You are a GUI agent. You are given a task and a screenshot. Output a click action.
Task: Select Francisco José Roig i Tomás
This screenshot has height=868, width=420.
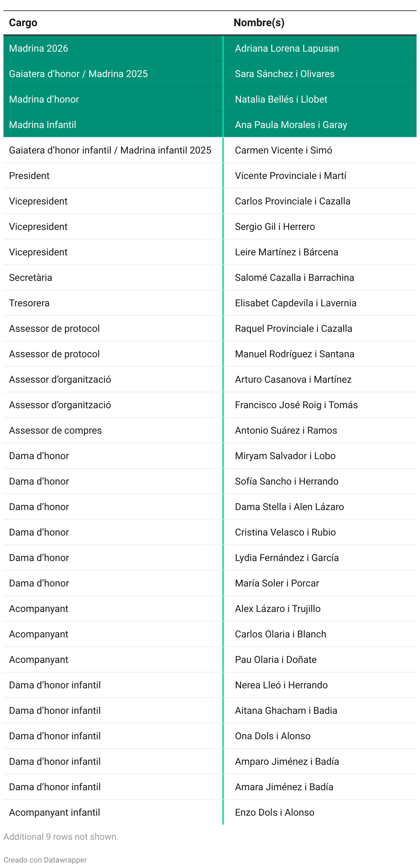pyautogui.click(x=296, y=405)
